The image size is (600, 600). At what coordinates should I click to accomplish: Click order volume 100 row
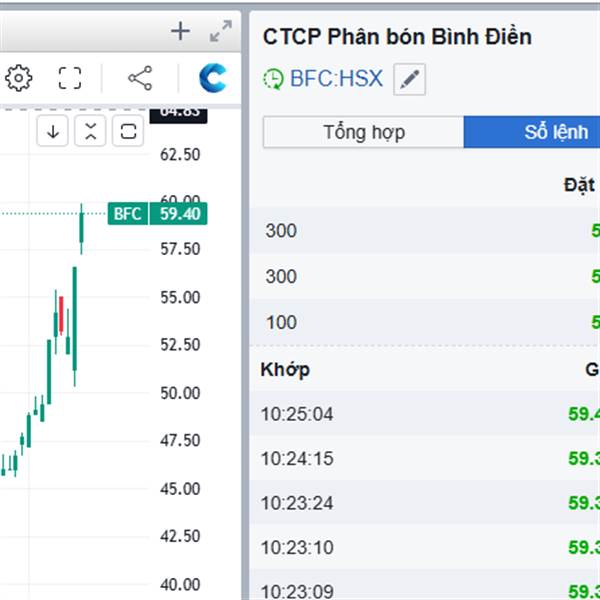(x=425, y=322)
